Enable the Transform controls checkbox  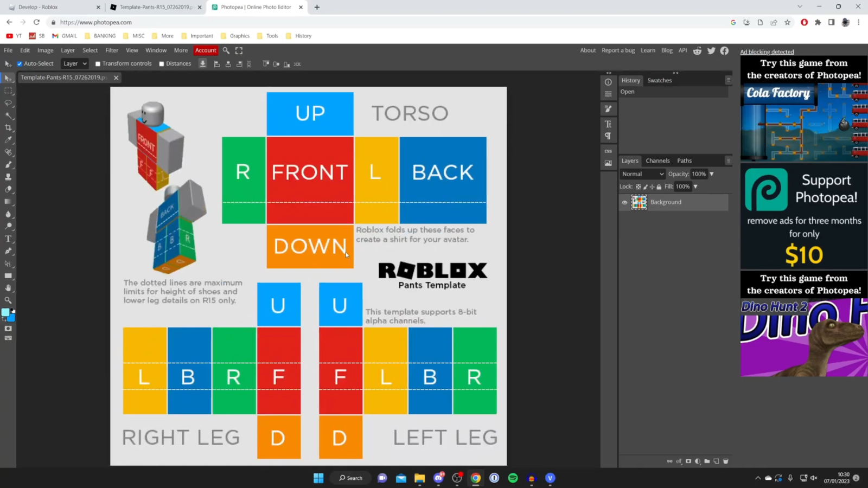pyautogui.click(x=98, y=63)
